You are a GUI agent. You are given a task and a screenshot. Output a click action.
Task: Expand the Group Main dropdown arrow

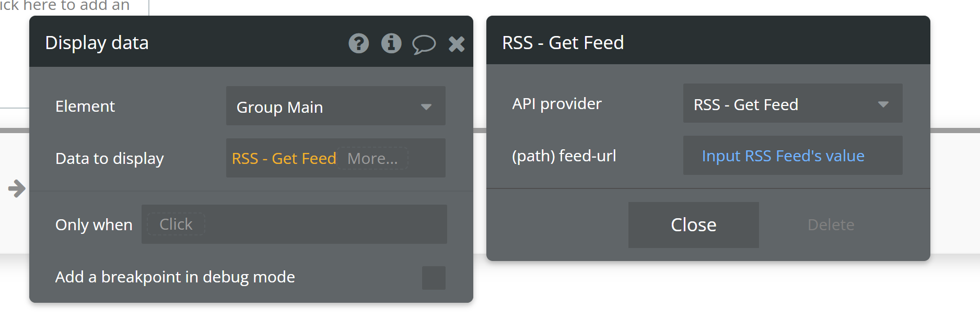426,107
